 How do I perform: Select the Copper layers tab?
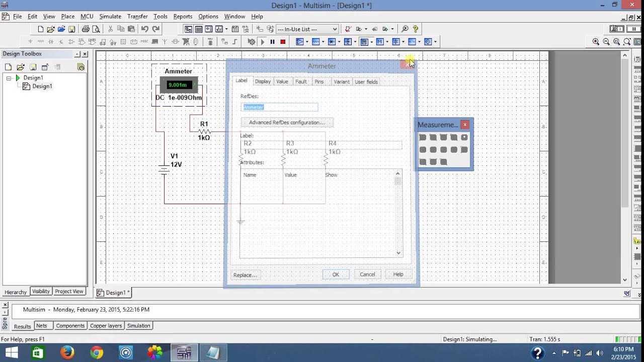coord(106,326)
